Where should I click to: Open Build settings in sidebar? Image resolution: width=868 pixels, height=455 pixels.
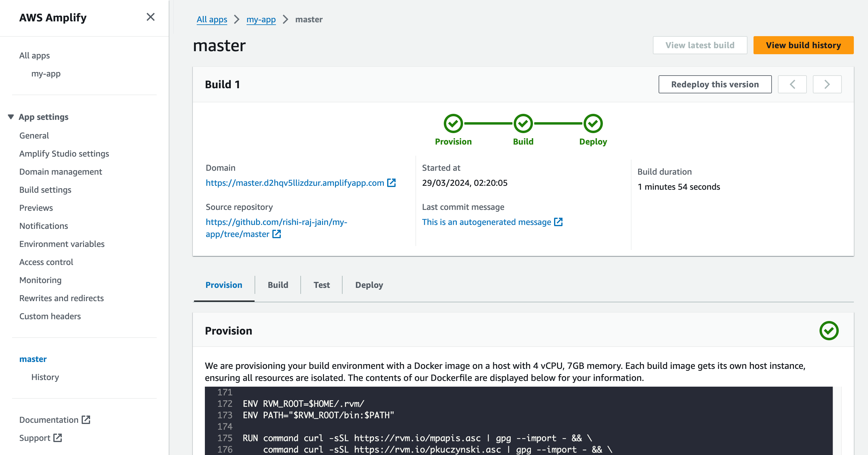point(45,190)
